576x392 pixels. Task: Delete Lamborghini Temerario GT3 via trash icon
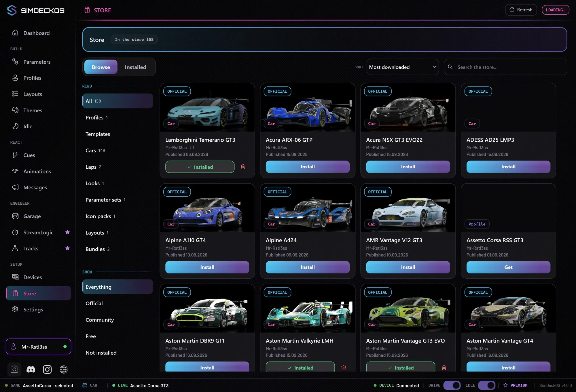[x=243, y=167]
